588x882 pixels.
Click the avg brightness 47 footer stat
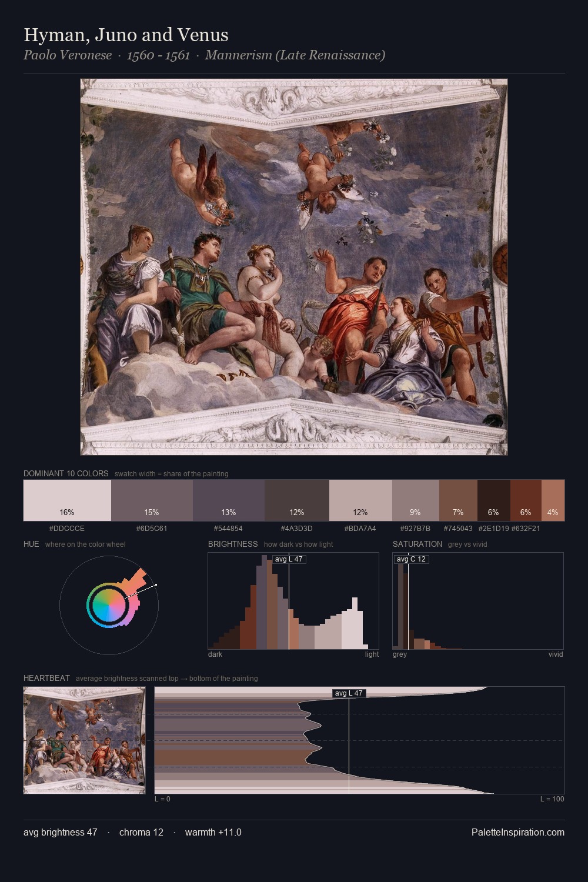61,832
